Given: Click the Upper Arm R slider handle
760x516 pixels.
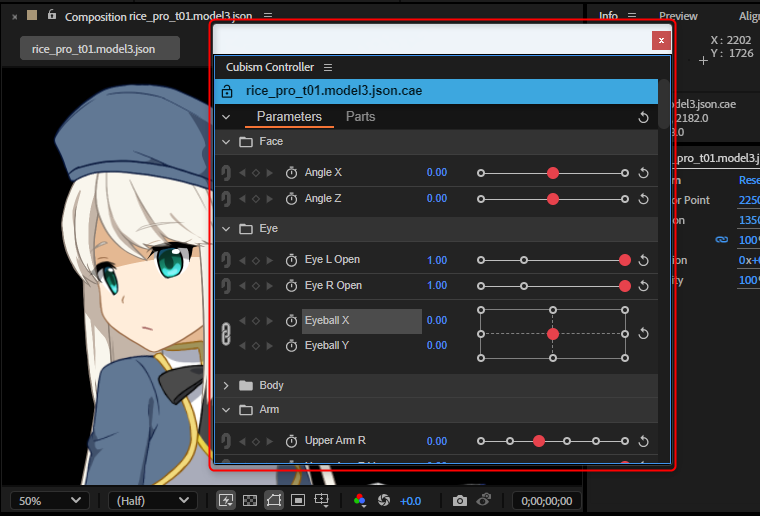Looking at the screenshot, I should [538, 441].
